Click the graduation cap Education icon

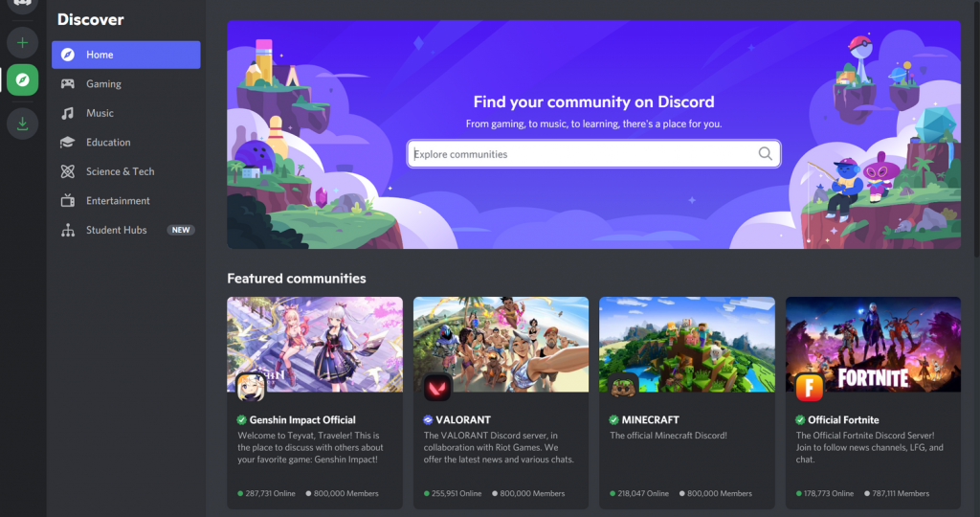click(68, 143)
